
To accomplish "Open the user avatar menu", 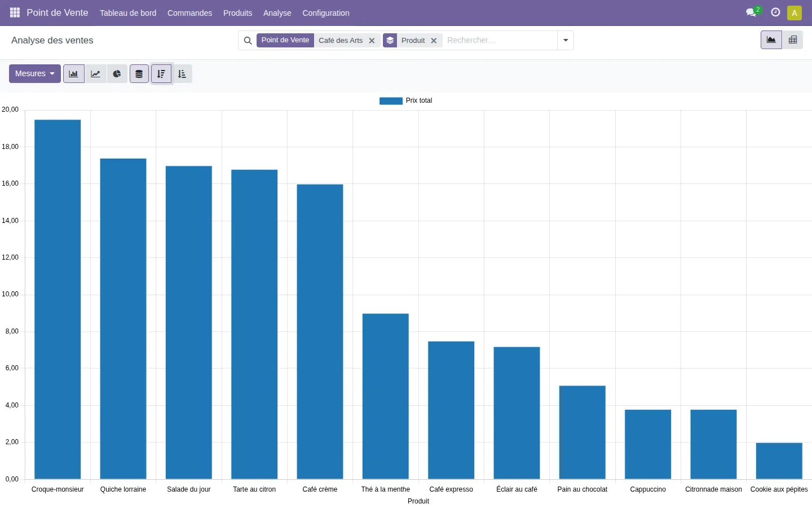I will click(x=795, y=12).
